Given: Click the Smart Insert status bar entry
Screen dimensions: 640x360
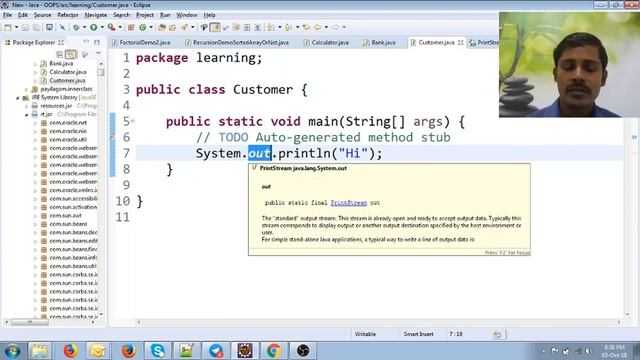Looking at the screenshot, I should point(418,334).
